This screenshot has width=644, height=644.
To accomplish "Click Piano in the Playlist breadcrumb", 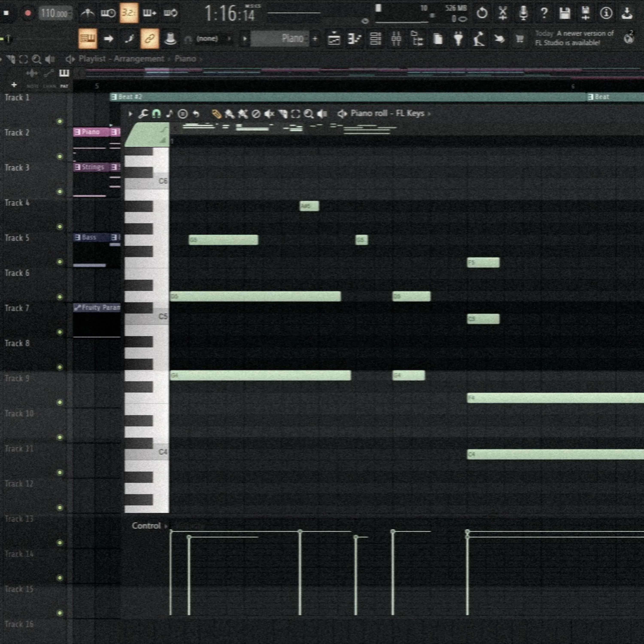I will (185, 59).
